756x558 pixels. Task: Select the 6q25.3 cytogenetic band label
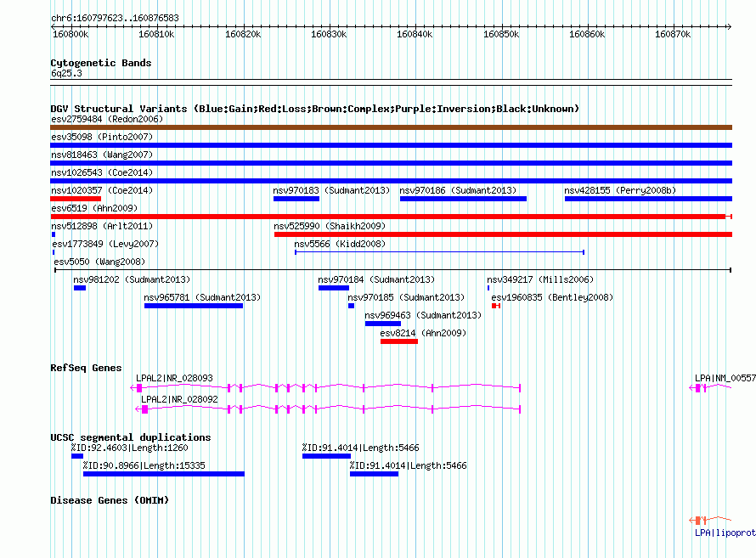tap(66, 73)
